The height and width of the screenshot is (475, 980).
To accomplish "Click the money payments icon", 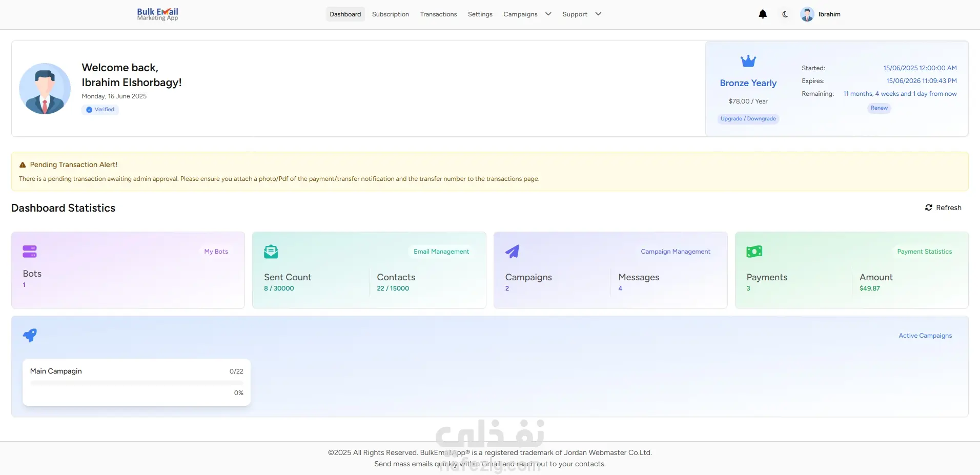I will tap(754, 252).
